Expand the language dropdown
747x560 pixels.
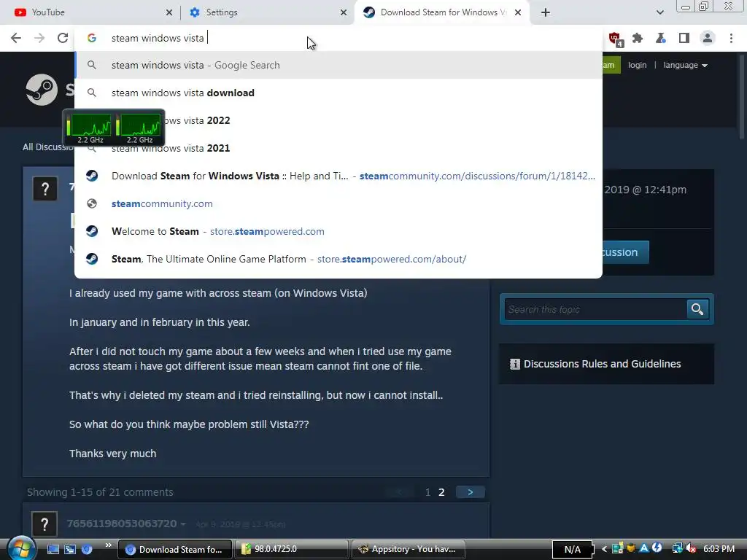click(x=685, y=65)
